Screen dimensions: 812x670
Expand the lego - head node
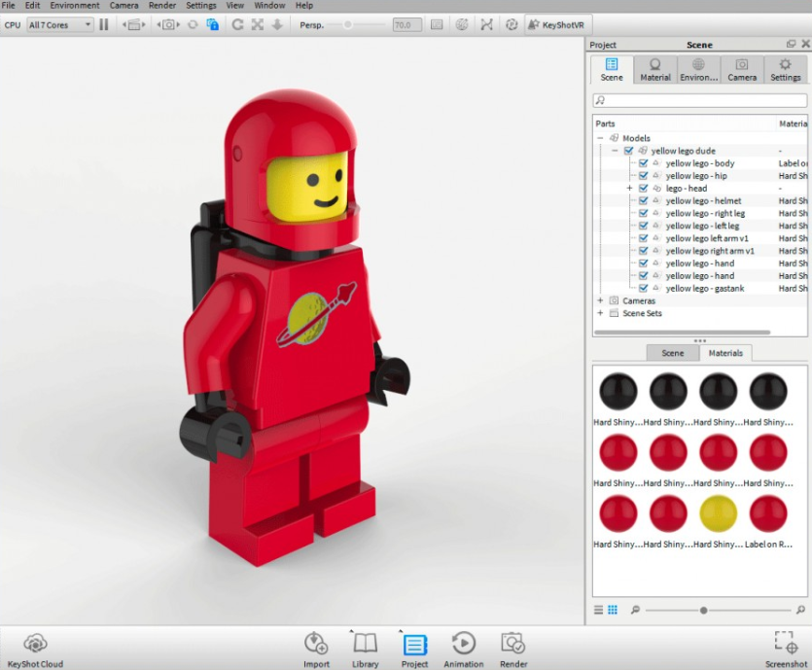(629, 188)
